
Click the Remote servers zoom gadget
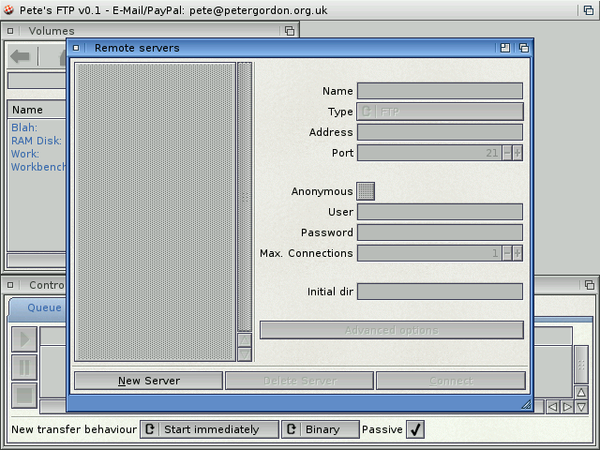pos(506,47)
